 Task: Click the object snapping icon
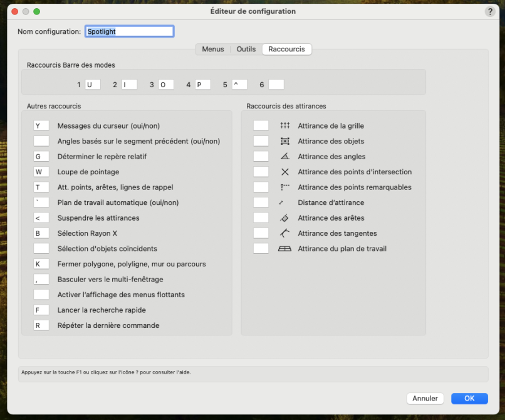click(x=284, y=142)
